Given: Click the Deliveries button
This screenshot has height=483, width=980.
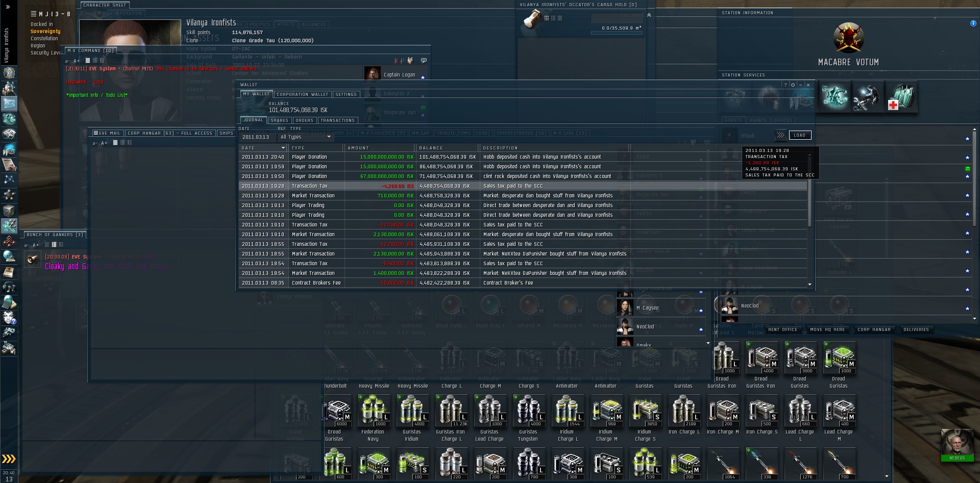Looking at the screenshot, I should click(916, 329).
